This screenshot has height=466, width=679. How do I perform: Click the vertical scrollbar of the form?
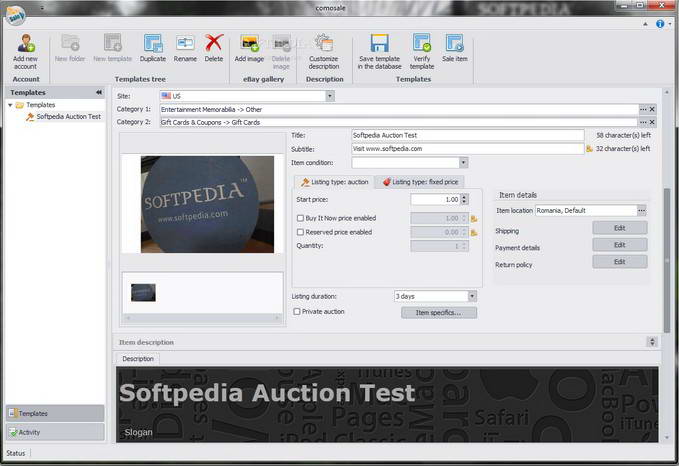tap(667, 260)
